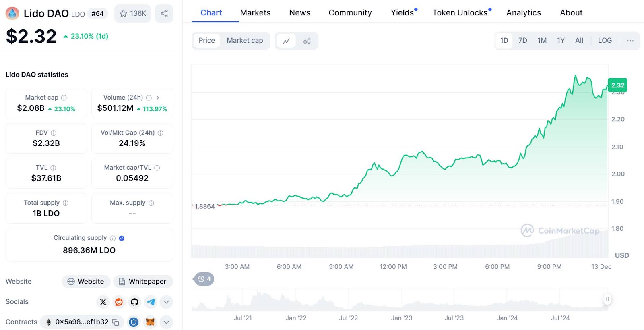The width and height of the screenshot is (644, 330).
Task: Open the News tab
Action: click(x=299, y=12)
